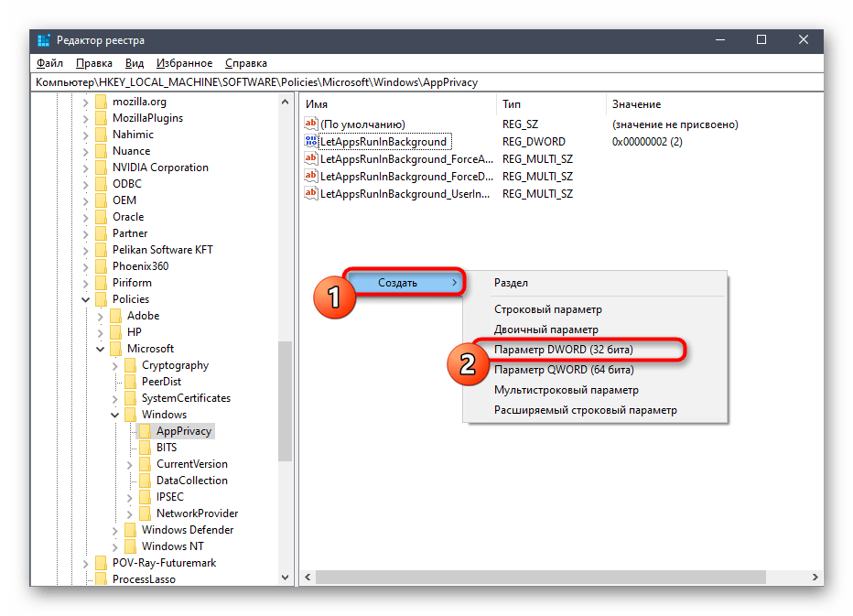Click the default value string icon
The image size is (853, 616).
point(311,124)
